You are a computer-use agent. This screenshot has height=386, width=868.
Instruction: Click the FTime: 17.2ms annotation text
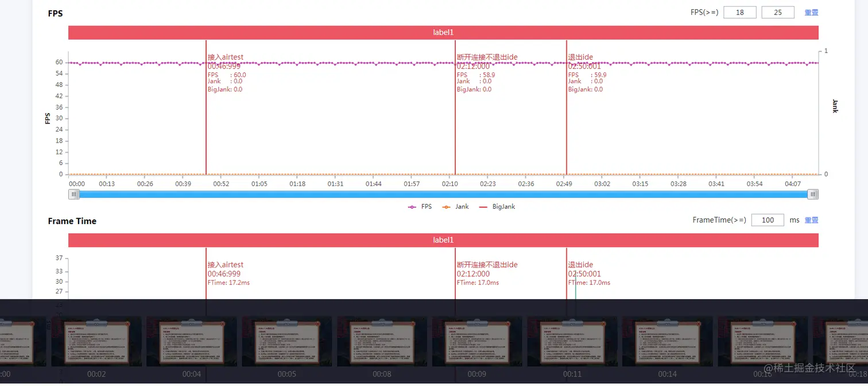[228, 283]
